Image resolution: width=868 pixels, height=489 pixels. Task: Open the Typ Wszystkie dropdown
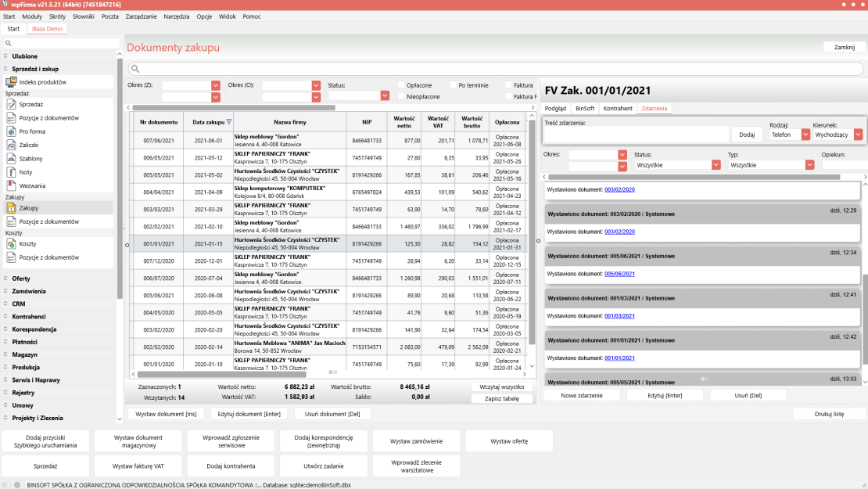tap(809, 165)
